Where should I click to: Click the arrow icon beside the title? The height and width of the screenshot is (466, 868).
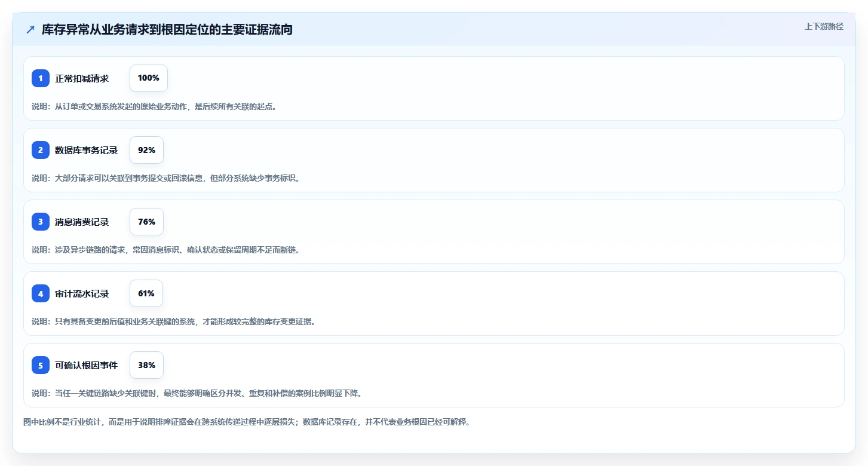coord(30,29)
